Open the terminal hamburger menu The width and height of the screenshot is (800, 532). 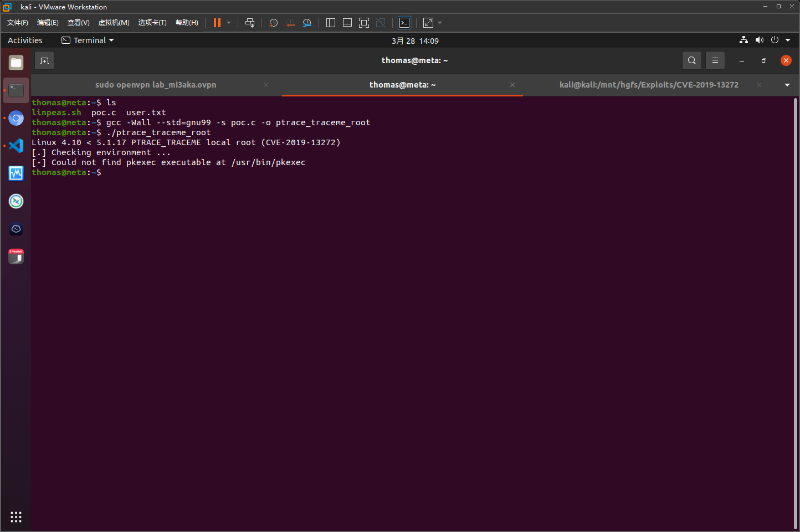point(715,60)
